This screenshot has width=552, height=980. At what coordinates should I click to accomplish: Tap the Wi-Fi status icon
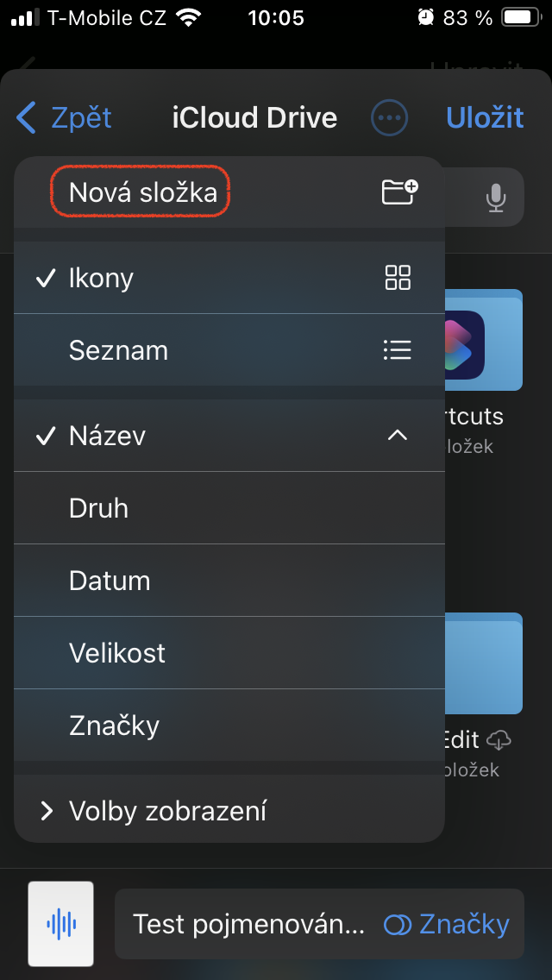[186, 17]
